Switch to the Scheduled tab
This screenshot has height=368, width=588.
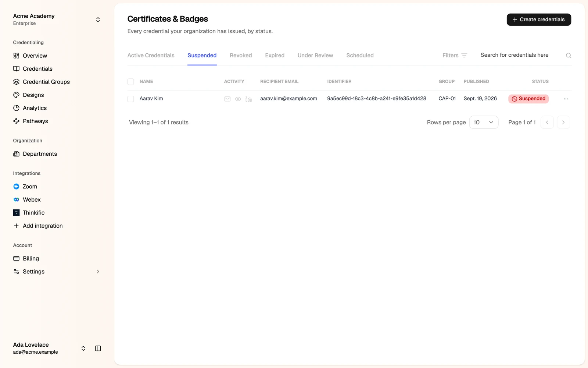click(x=360, y=55)
